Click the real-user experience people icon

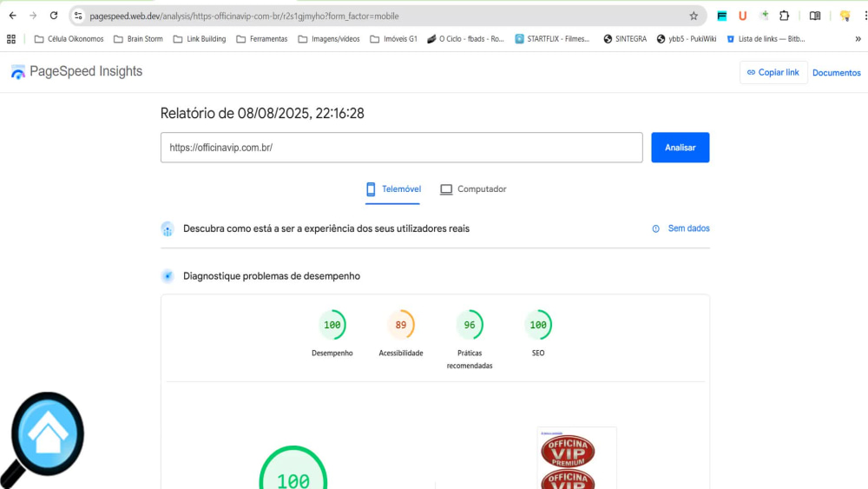pos(168,228)
